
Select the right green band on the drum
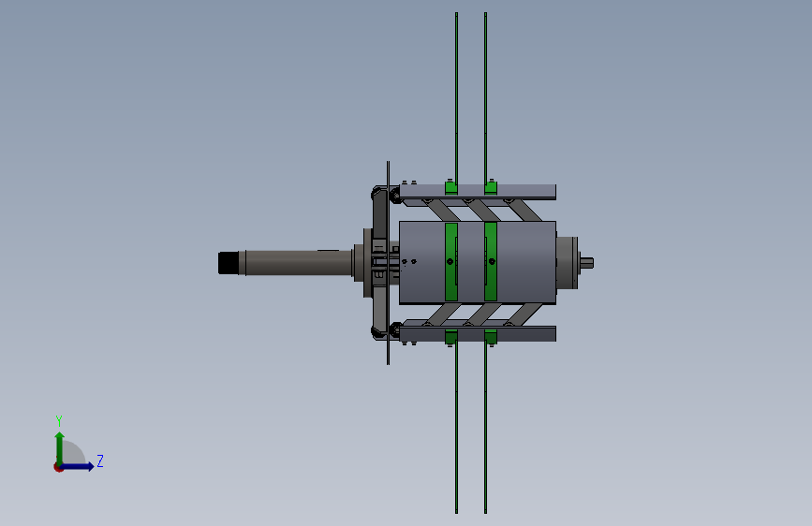pos(491,262)
